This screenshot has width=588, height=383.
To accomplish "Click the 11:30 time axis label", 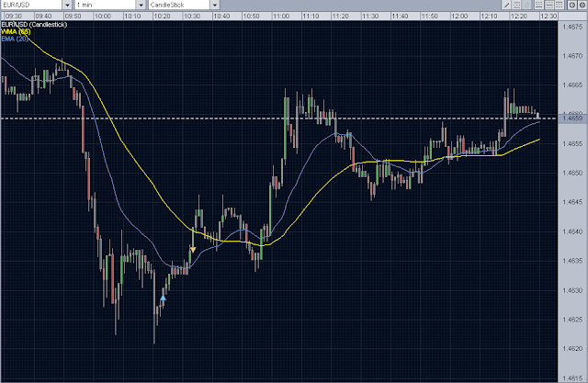I will pyautogui.click(x=370, y=17).
